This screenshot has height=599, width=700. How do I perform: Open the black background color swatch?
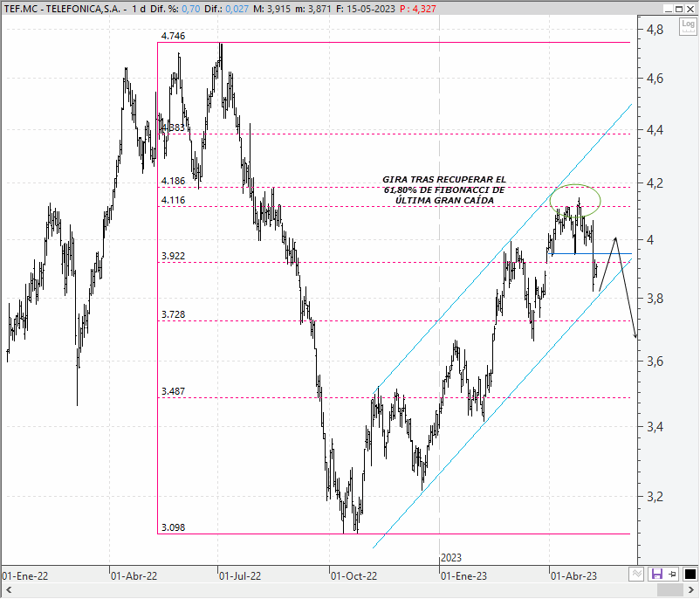pos(690,574)
